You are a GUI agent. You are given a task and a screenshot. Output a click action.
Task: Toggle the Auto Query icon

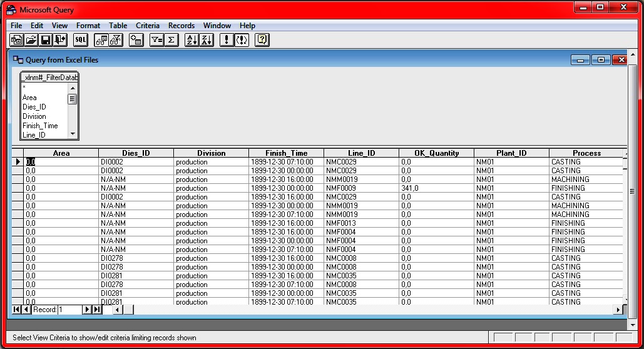[242, 40]
